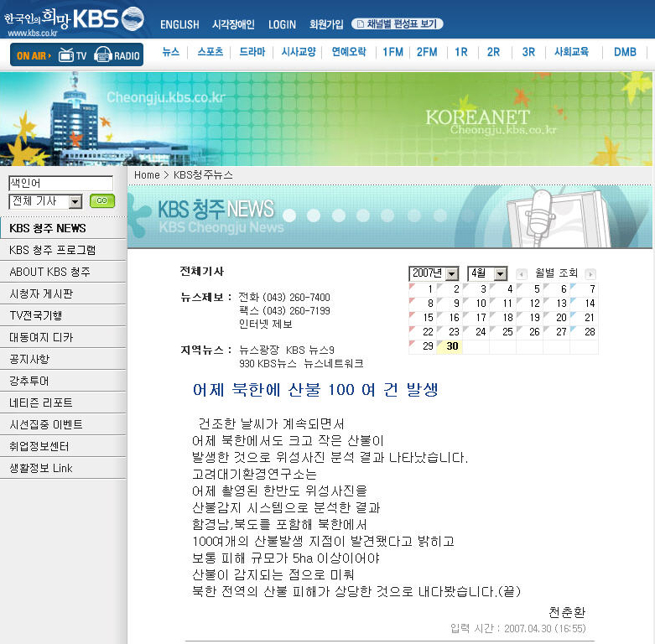Select 1FM in top navigation
This screenshot has width=655, height=644.
pyautogui.click(x=392, y=52)
